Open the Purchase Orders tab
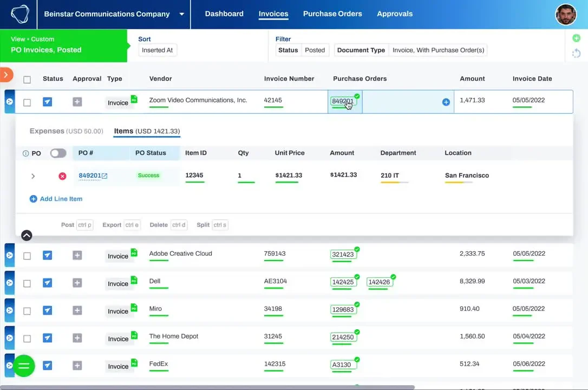Image resolution: width=588 pixels, height=390 pixels. 332,14
